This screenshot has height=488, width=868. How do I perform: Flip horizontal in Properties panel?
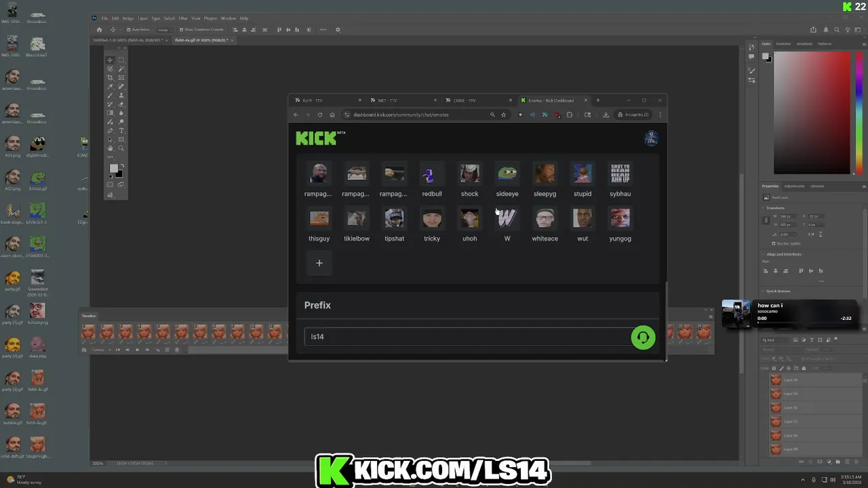pyautogui.click(x=811, y=235)
